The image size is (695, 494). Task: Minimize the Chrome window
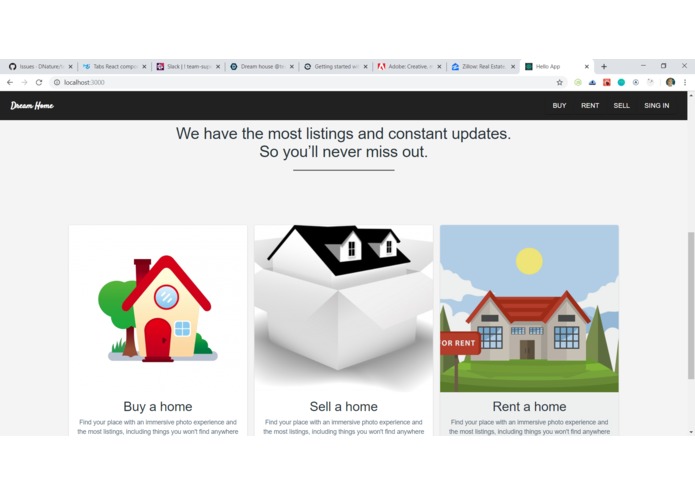(643, 66)
